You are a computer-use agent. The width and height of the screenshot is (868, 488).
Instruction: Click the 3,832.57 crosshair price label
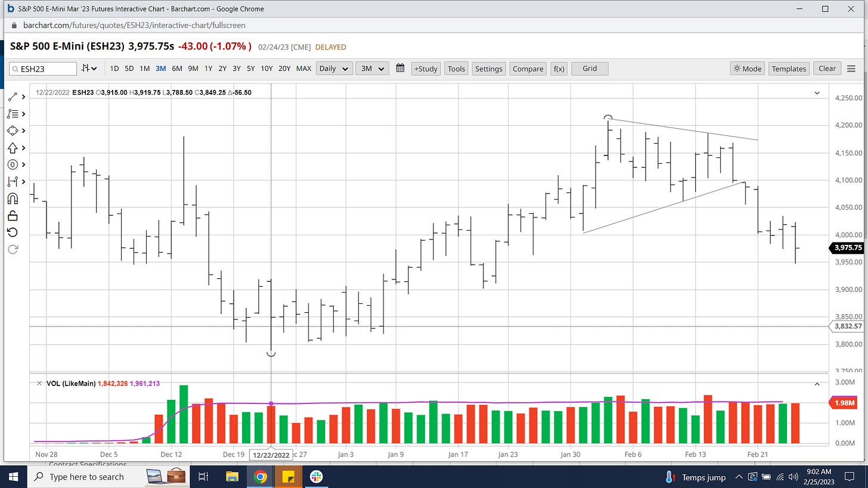(x=847, y=326)
